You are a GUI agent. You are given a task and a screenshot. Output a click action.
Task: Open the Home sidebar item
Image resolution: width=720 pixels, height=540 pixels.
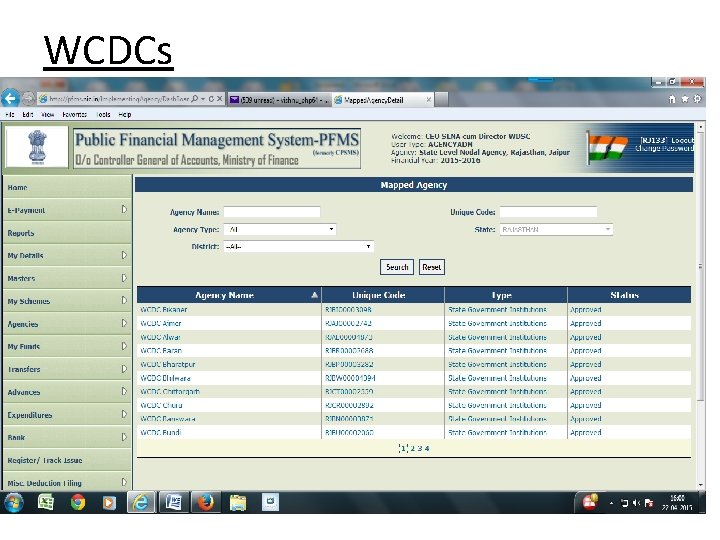[67, 187]
